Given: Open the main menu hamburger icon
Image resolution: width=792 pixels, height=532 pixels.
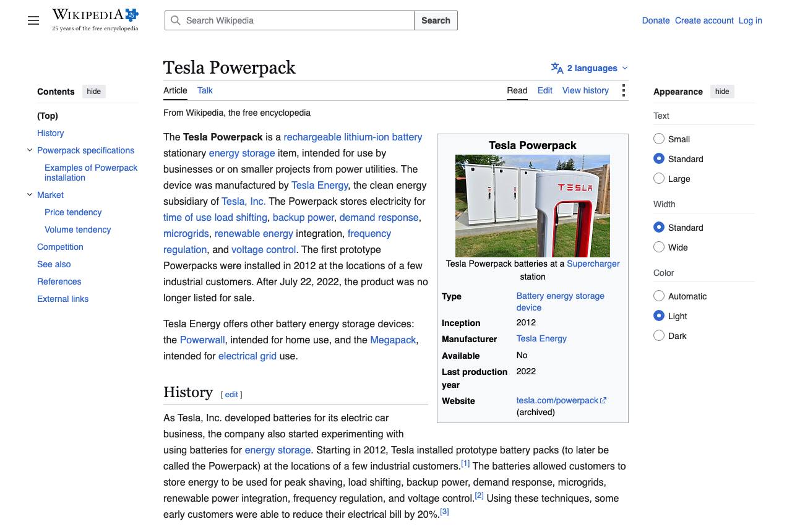Looking at the screenshot, I should pos(33,20).
